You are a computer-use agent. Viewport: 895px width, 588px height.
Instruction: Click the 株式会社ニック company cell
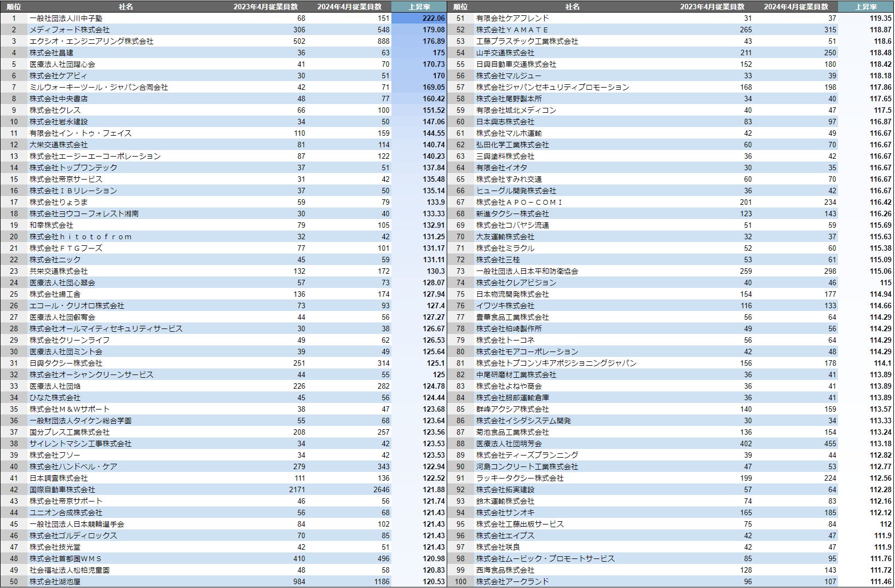coord(55,260)
